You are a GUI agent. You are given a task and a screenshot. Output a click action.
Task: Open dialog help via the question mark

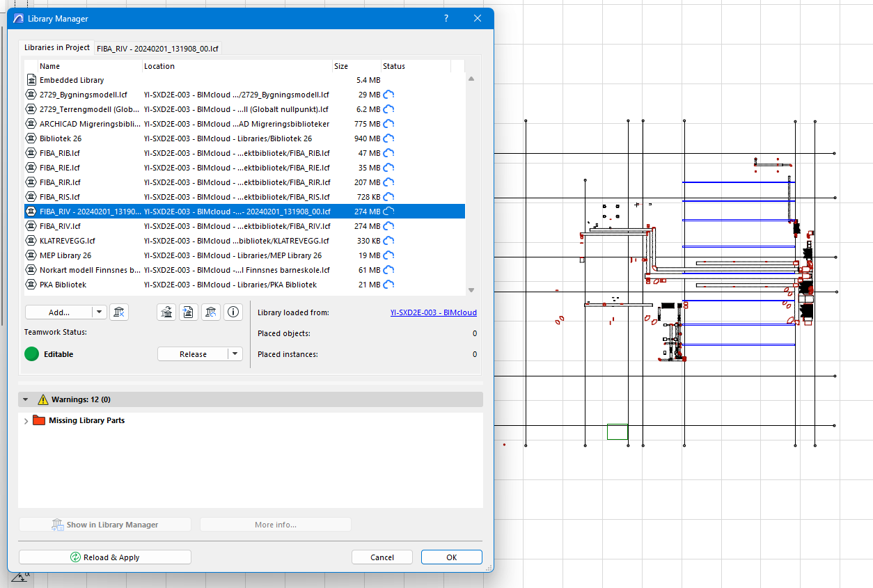pyautogui.click(x=446, y=19)
